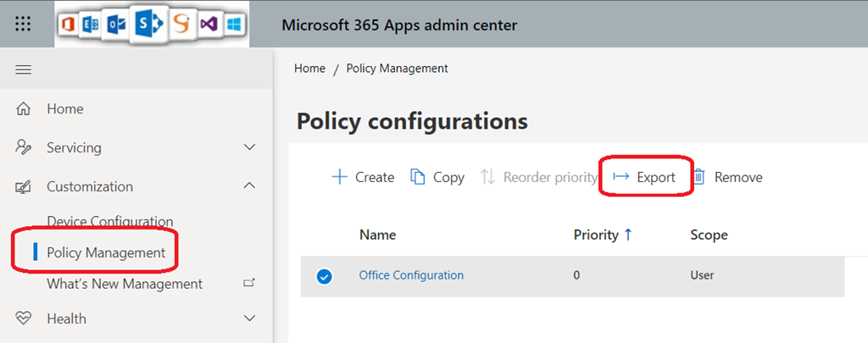
Task: Open Device Configuration in sidebar
Action: pyautogui.click(x=110, y=221)
